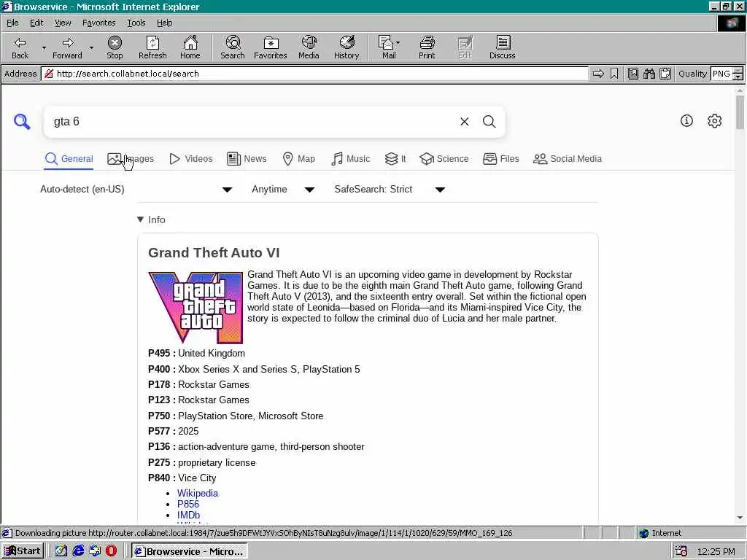Screen dimensions: 747x560
Task: Open the Anytime time range dropdown
Action: [283, 190]
